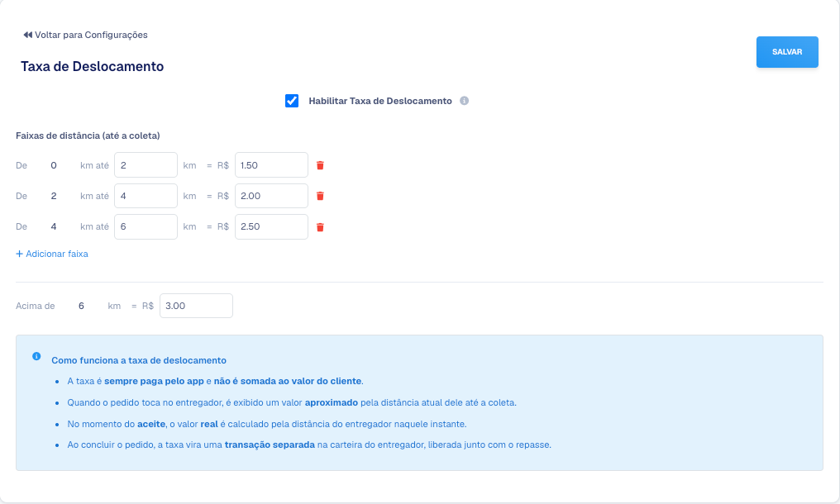Focus the price field showing 2.00
Screen dimensions: 840x504
(x=272, y=196)
